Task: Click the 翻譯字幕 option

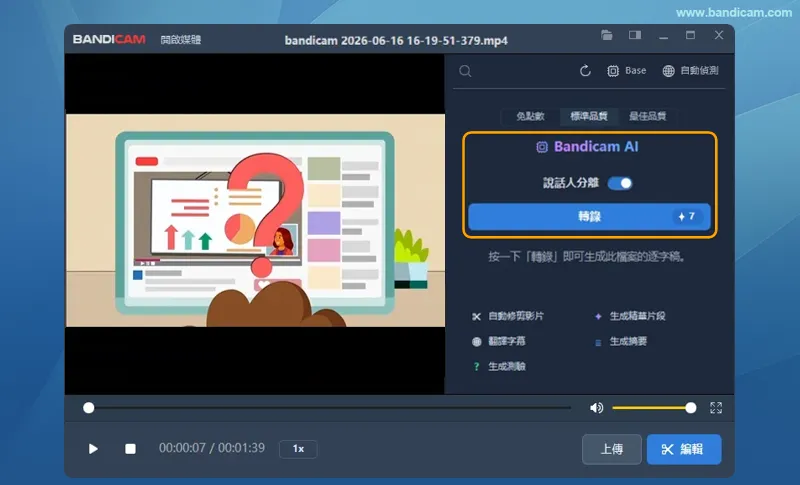Action: tap(498, 341)
